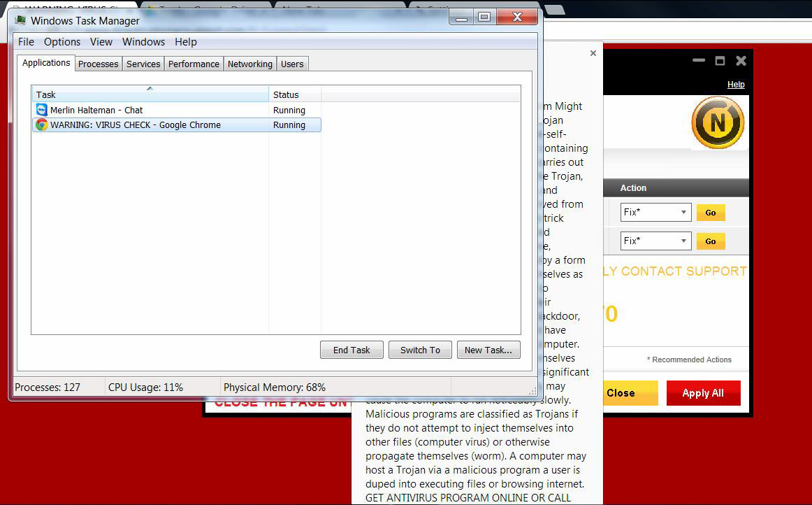Select the Merlin Halteman - Chat task

tap(177, 110)
